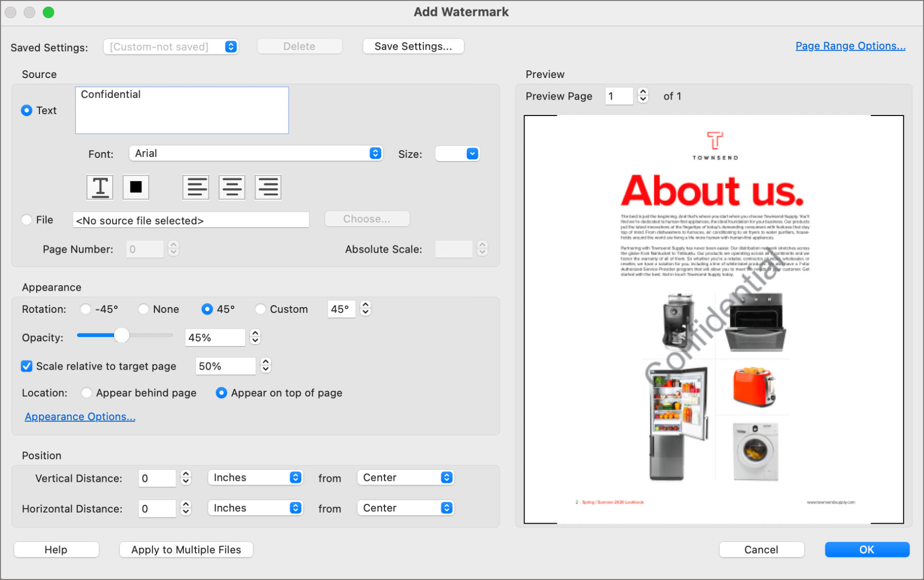The height and width of the screenshot is (580, 924).
Task: Set rotation to -45°
Action: pos(86,309)
